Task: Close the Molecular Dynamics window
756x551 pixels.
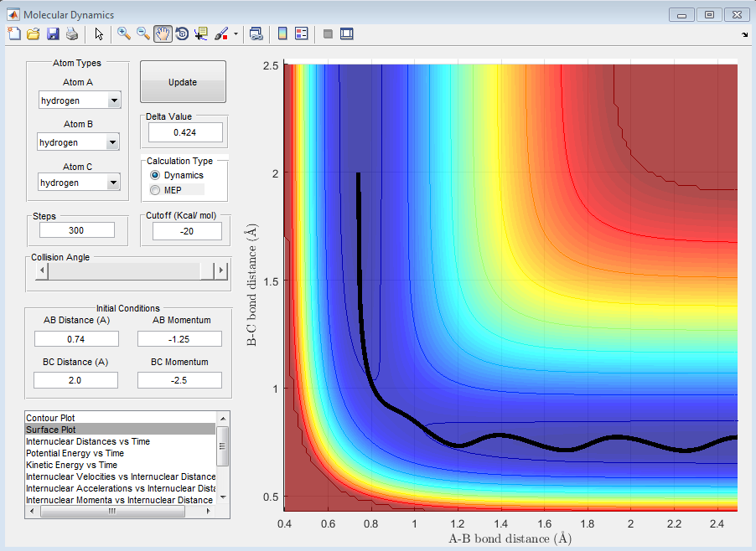Action: click(737, 15)
